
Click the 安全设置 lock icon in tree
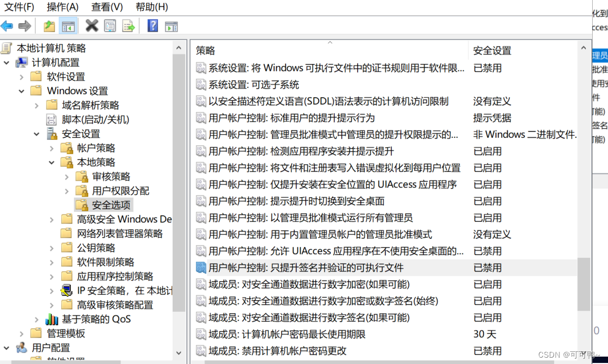(52, 134)
